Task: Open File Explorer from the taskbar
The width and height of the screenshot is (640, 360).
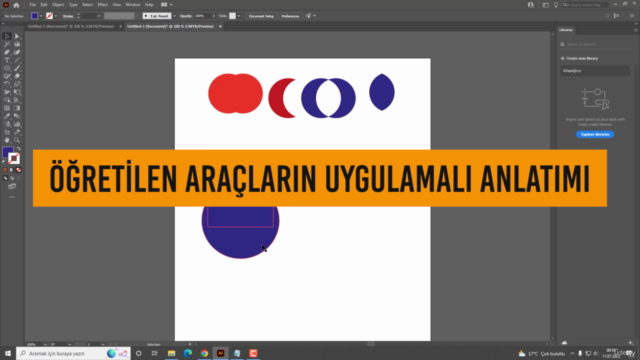Action: click(x=171, y=353)
